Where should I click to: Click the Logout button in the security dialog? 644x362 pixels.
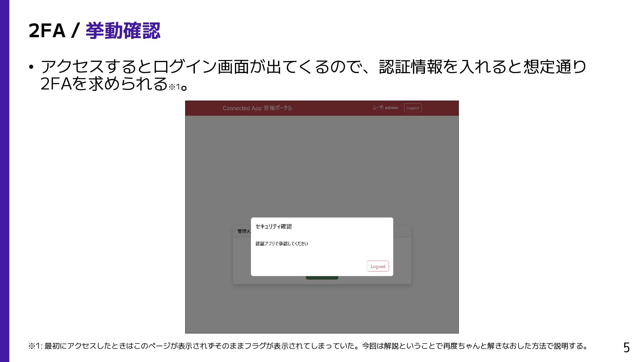click(x=378, y=266)
